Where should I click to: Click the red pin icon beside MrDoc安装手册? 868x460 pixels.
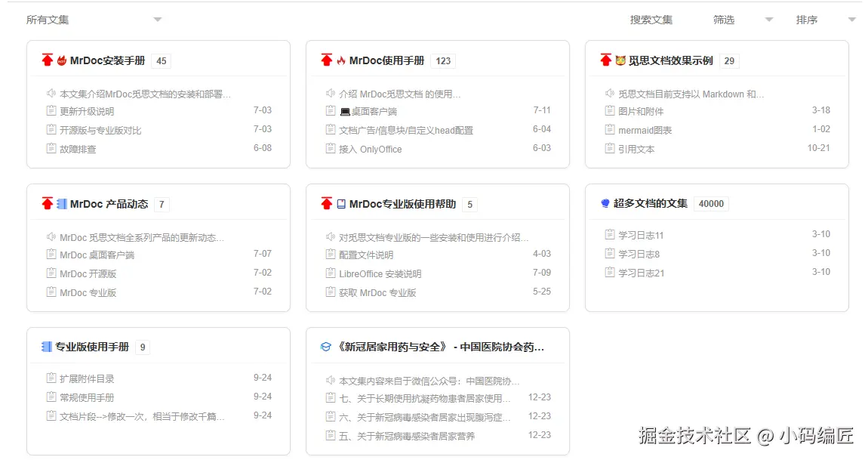click(x=48, y=60)
